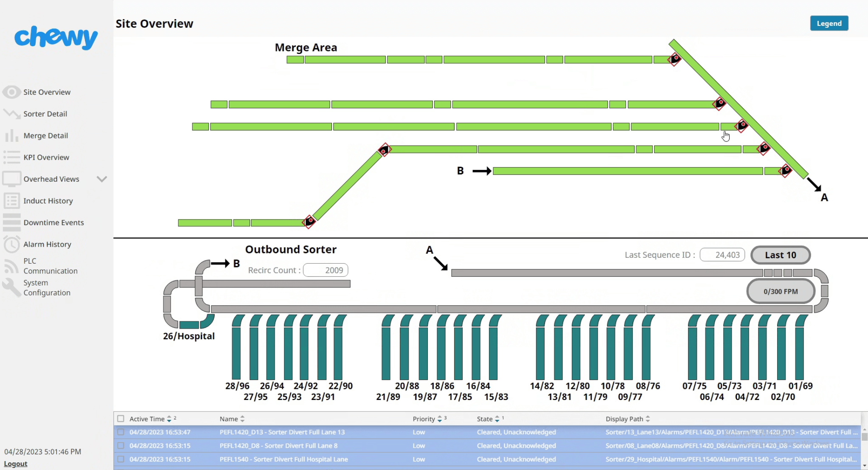Click the Chewy logo
Image resolution: width=868 pixels, height=470 pixels.
tap(56, 37)
